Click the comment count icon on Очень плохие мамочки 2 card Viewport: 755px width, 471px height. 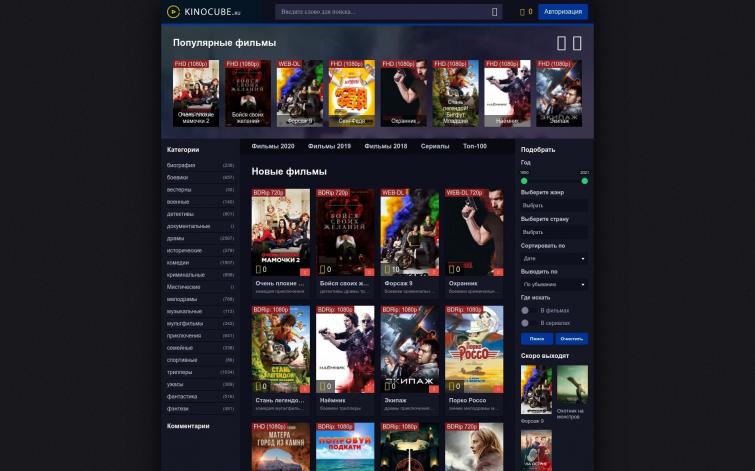[x=258, y=269]
